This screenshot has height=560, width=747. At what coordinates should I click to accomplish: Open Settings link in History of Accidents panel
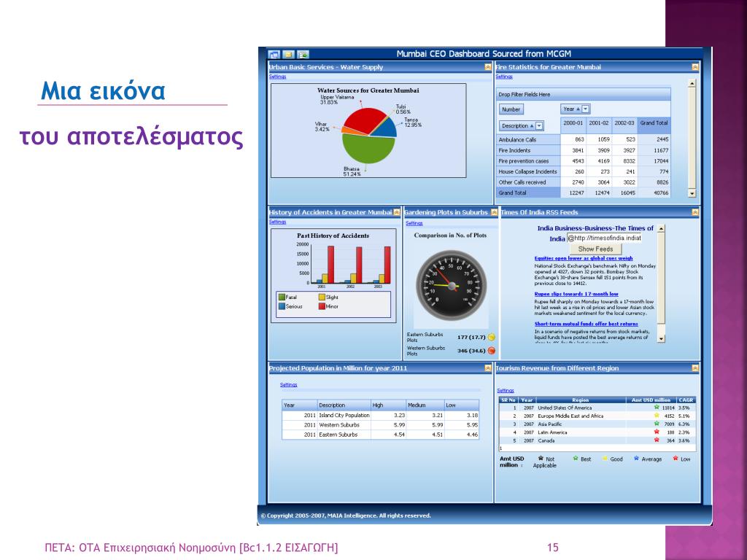click(277, 222)
